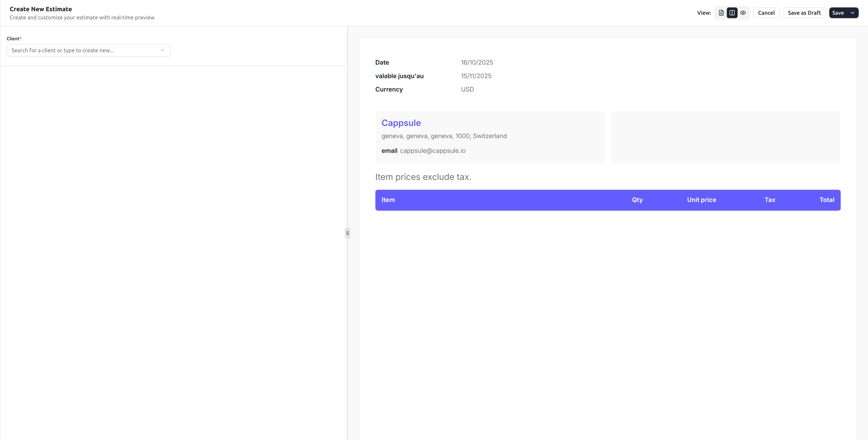Image resolution: width=868 pixels, height=440 pixels.
Task: Click the empty logo placeholder box
Action: click(x=726, y=137)
